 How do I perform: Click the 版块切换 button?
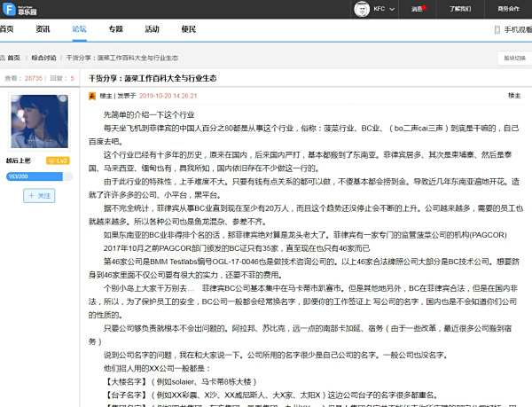514,59
